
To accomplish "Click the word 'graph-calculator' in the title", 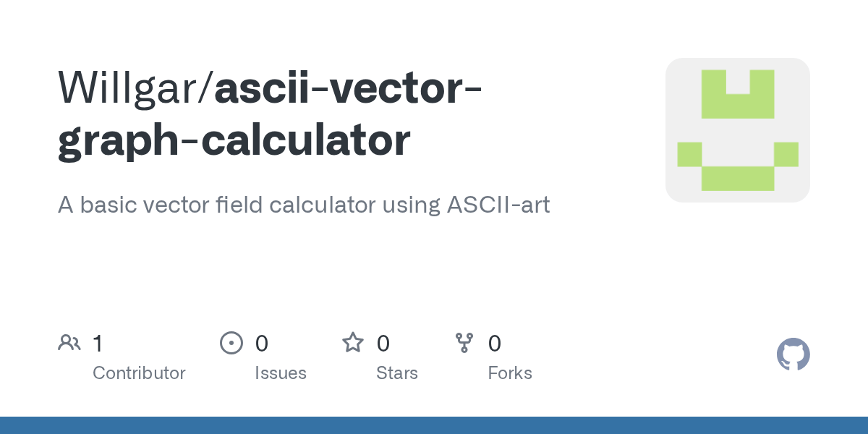I will pyautogui.click(x=234, y=142).
